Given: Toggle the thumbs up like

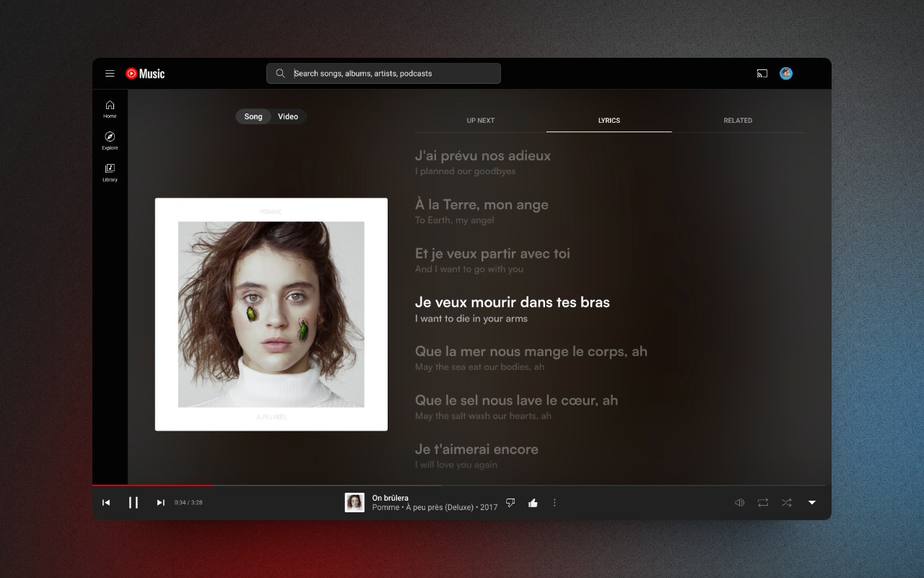Looking at the screenshot, I should [533, 503].
